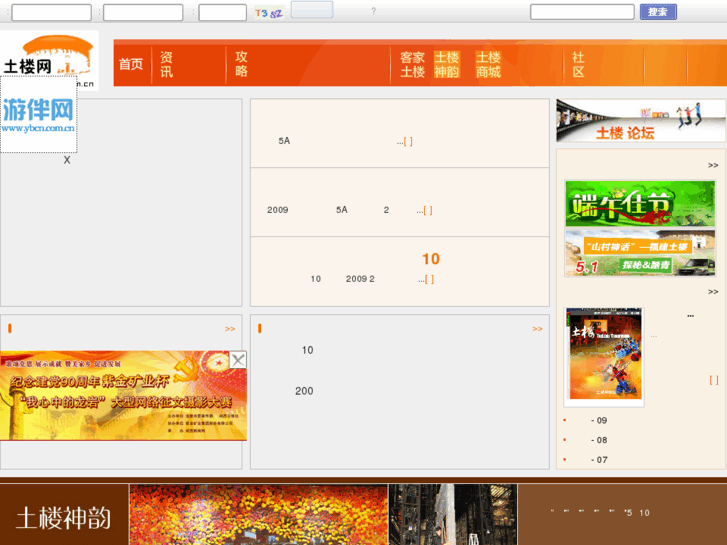Open the flower crowd photo in footer

259,514
